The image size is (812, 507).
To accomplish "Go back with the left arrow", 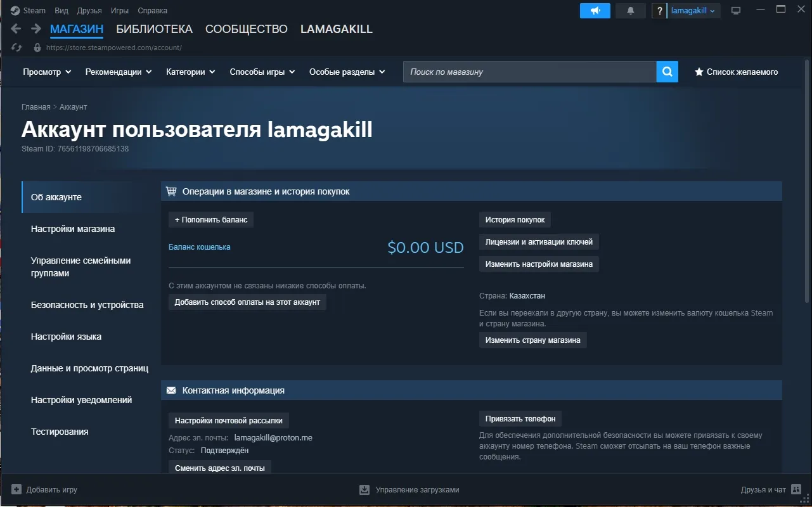I will point(16,29).
